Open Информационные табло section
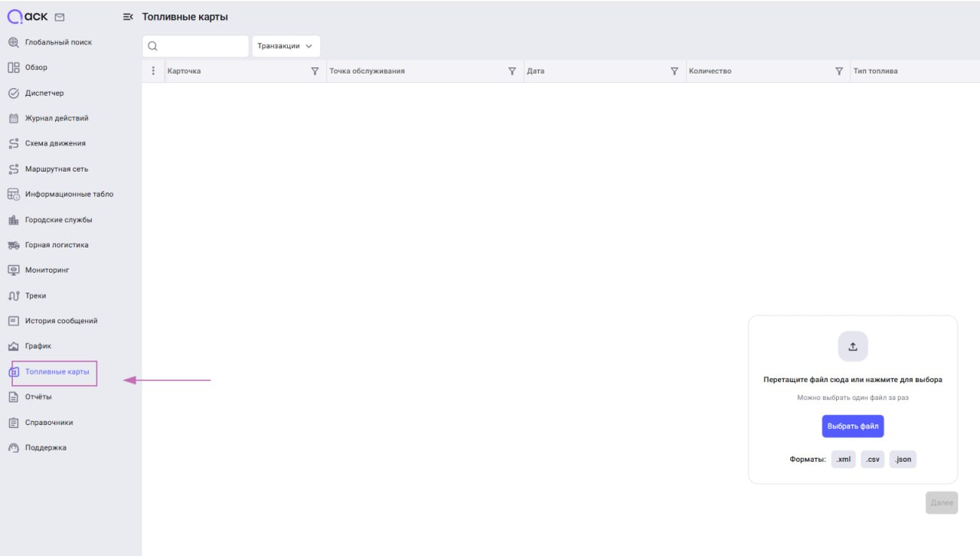Screen dimensions: 980x556 pyautogui.click(x=69, y=195)
